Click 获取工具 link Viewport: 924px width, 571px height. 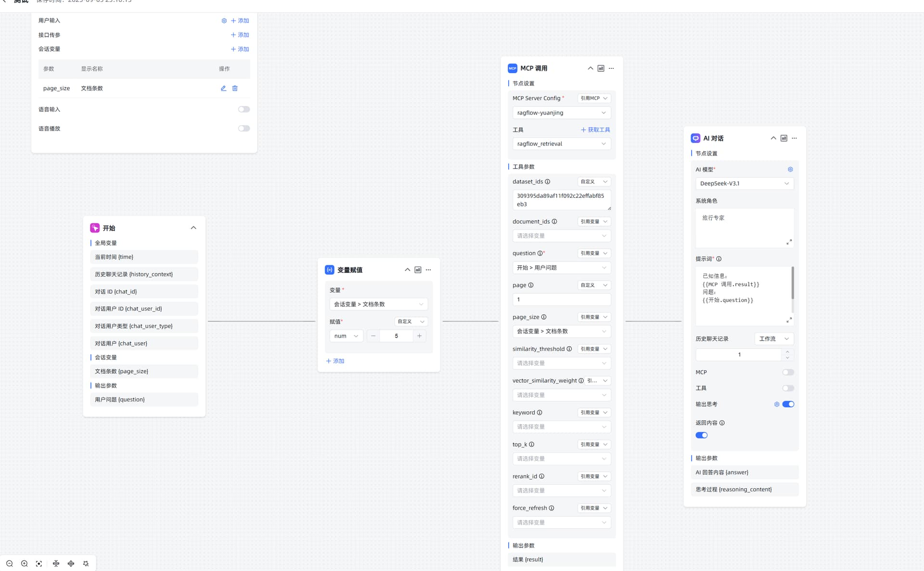[x=595, y=130]
